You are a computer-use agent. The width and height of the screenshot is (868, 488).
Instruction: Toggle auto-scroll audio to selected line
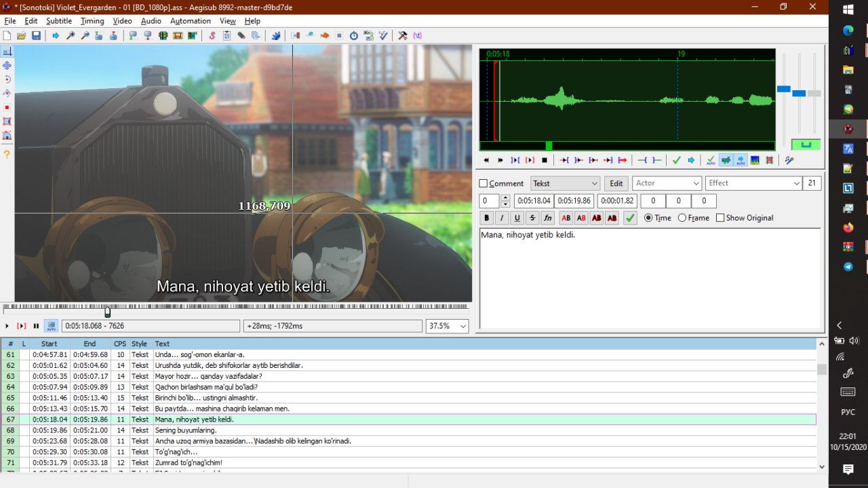pos(740,160)
